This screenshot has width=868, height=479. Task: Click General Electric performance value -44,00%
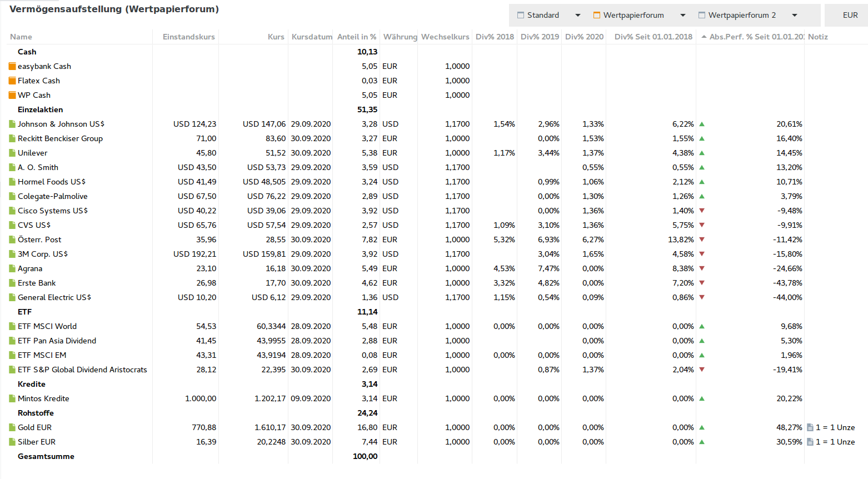pyautogui.click(x=787, y=297)
